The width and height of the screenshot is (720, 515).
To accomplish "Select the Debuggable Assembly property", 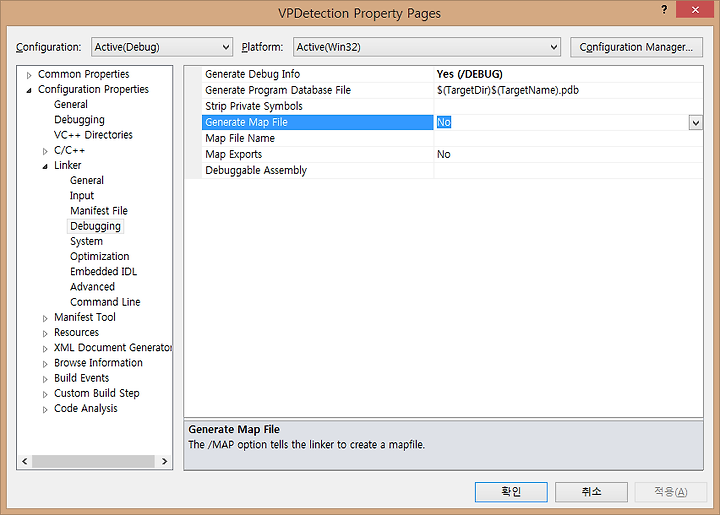I will pos(317,170).
